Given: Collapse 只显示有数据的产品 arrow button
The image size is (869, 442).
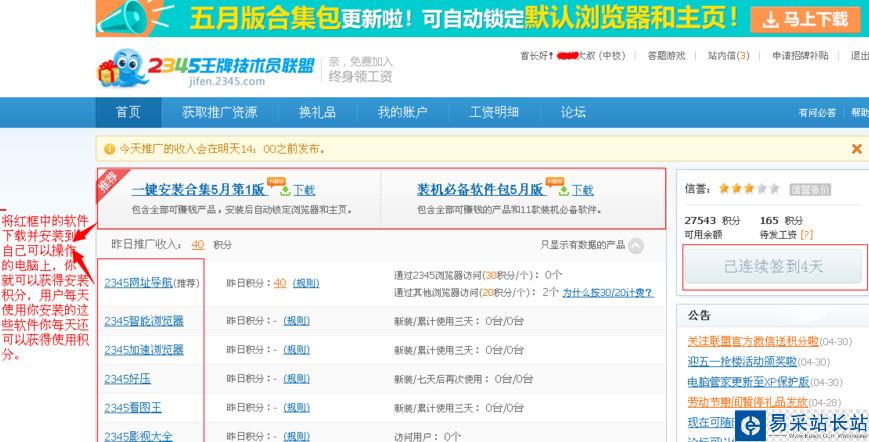Looking at the screenshot, I should click(x=636, y=245).
